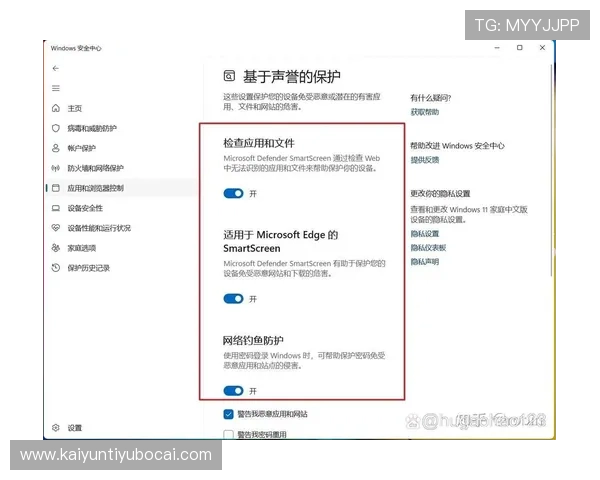This screenshot has width=600, height=480.
Task: Click the Windows 安全中心 window title
Action: 76,48
